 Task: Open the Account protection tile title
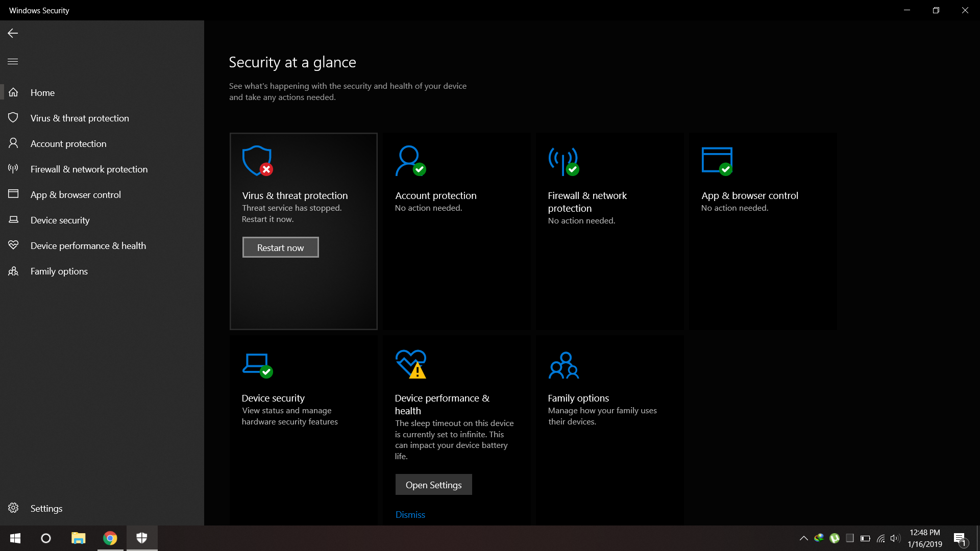[435, 195]
